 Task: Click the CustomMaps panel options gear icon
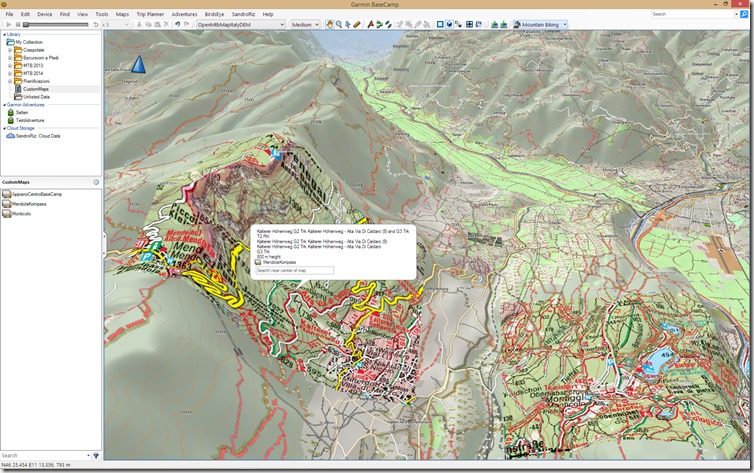pos(96,182)
